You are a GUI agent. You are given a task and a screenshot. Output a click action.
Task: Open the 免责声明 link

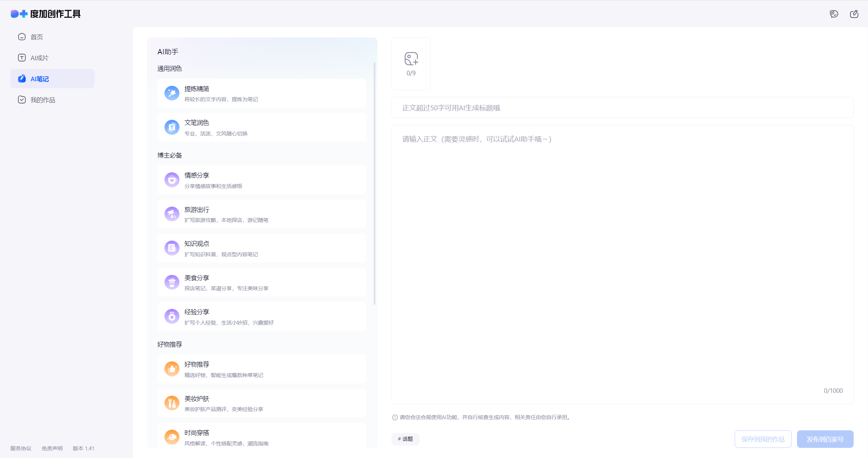tap(52, 449)
